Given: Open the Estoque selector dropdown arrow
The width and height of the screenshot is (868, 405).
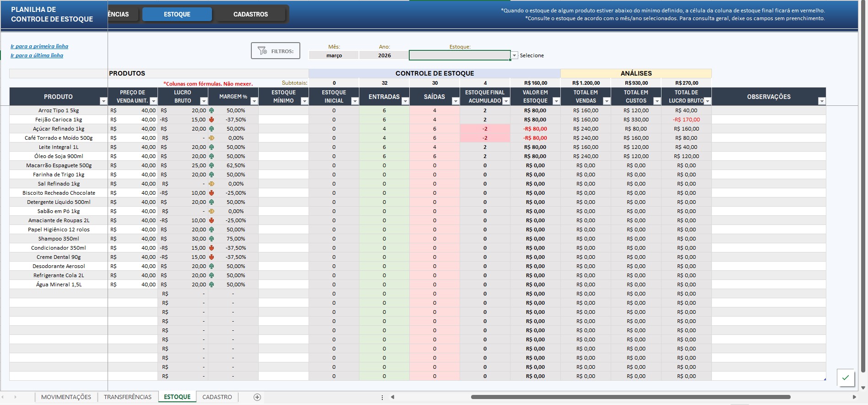Looking at the screenshot, I should [x=514, y=55].
